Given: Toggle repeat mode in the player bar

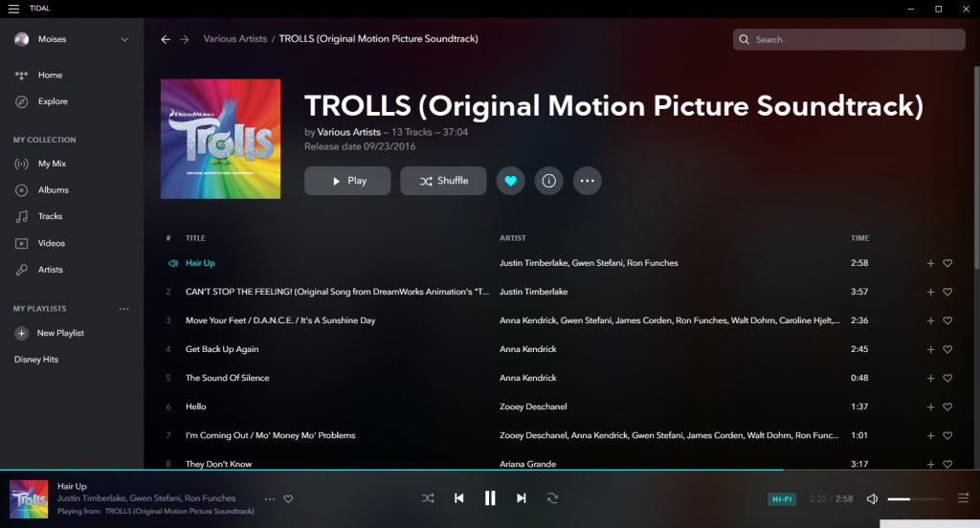Looking at the screenshot, I should click(552, 498).
